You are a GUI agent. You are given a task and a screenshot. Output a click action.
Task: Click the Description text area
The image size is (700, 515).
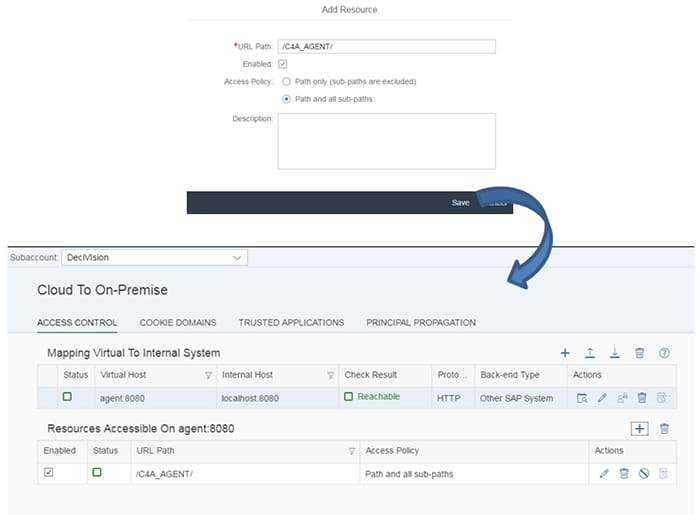[387, 141]
